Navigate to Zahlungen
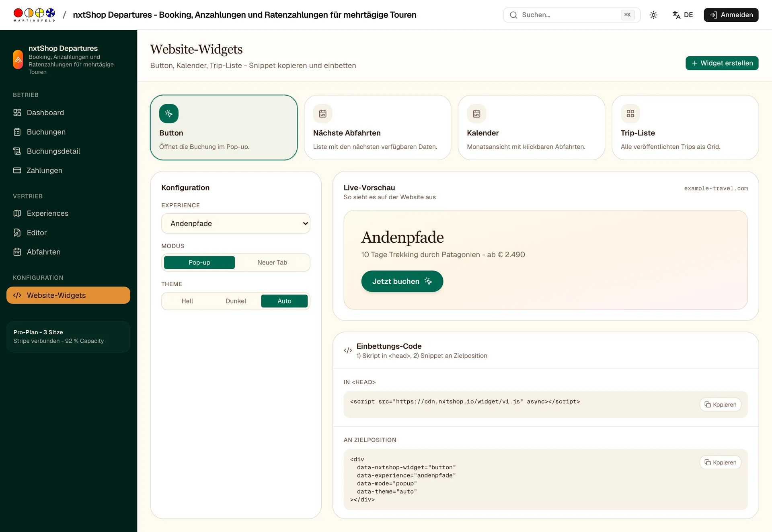The image size is (772, 532). pyautogui.click(x=68, y=170)
